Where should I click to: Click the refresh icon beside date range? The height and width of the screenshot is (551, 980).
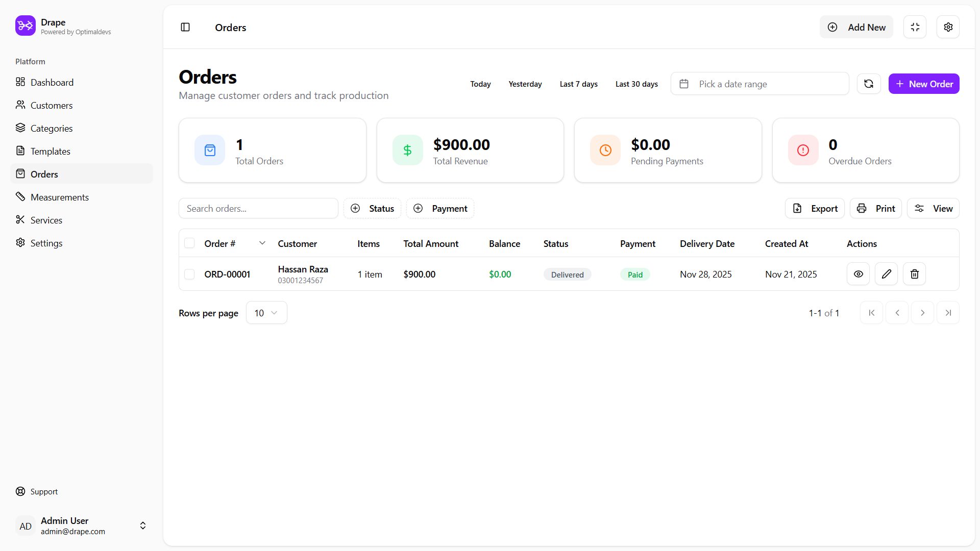point(869,84)
